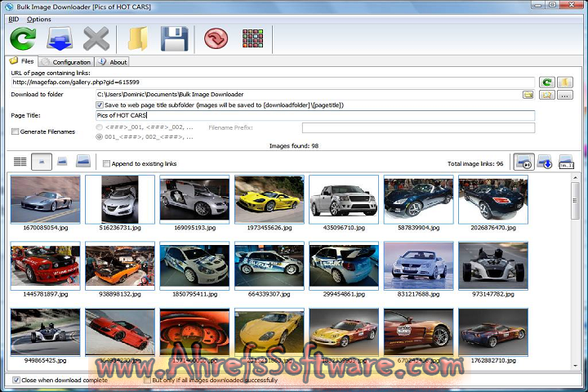Switch to list view icon
Image resolution: width=588 pixels, height=392 pixels.
click(20, 163)
